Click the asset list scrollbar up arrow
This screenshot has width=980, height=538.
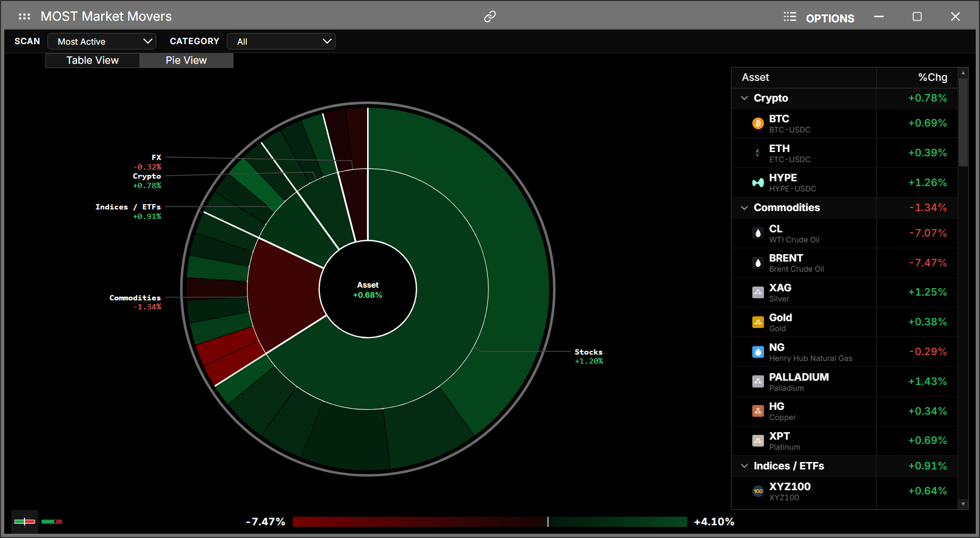click(x=963, y=73)
